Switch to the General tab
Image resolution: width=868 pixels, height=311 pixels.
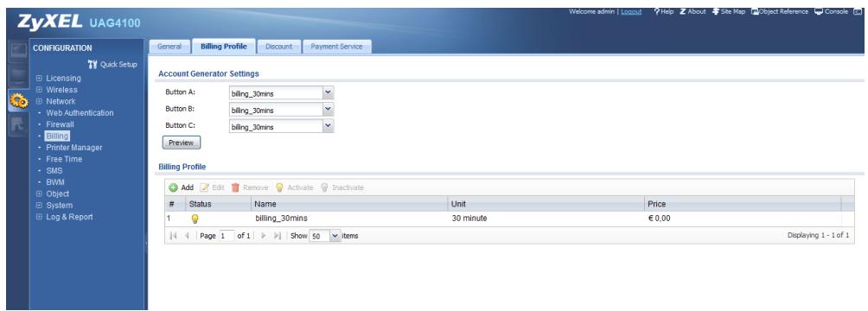click(x=169, y=47)
